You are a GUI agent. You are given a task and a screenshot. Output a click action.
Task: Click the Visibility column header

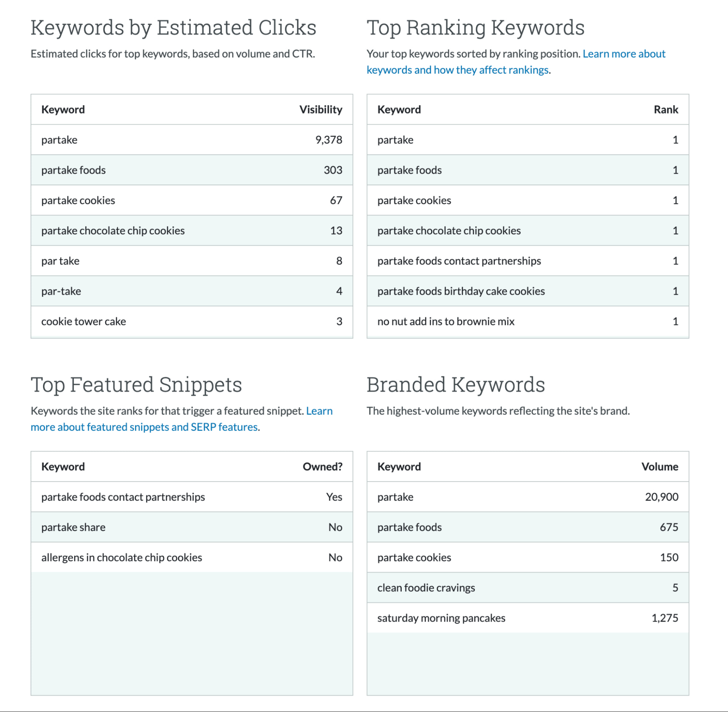[x=320, y=110]
